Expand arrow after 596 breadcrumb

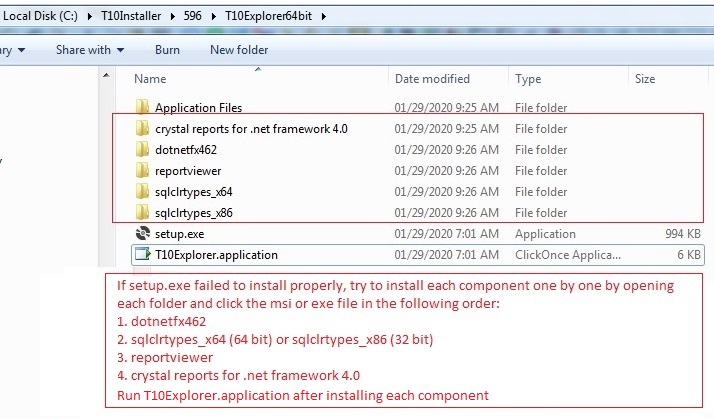coord(214,16)
